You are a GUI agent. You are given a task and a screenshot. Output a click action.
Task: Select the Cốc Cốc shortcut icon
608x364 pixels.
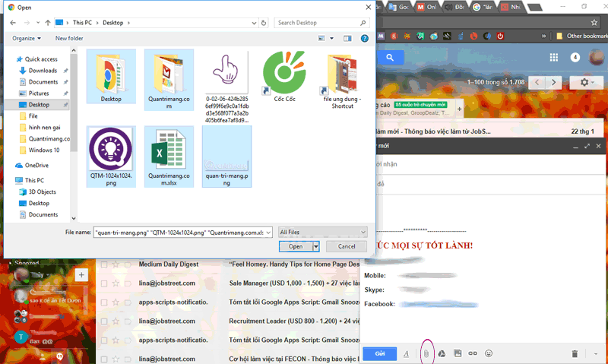click(x=284, y=76)
